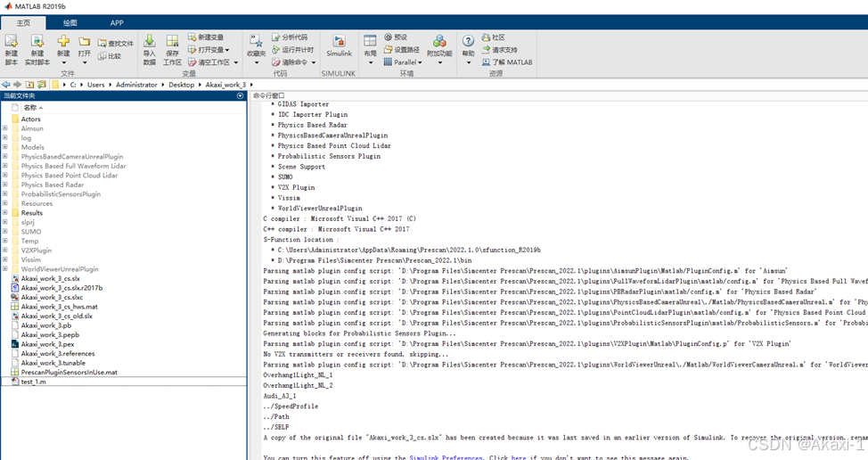Expand the PhysicsBasedCameraUnrealPlugin folder
This screenshot has height=460, width=868.
tap(5, 157)
